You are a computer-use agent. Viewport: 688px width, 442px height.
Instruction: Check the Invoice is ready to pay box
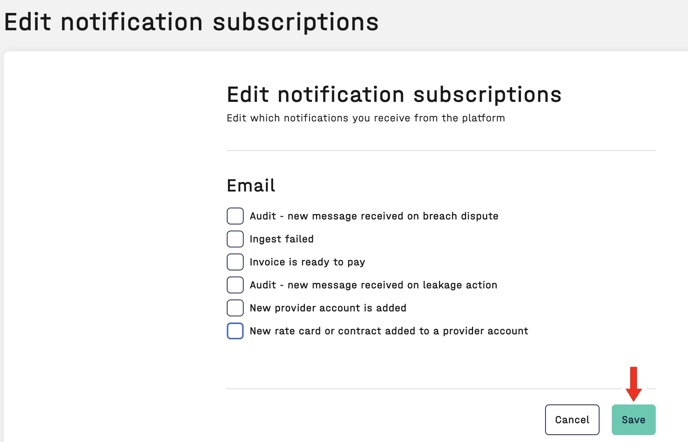click(x=235, y=262)
